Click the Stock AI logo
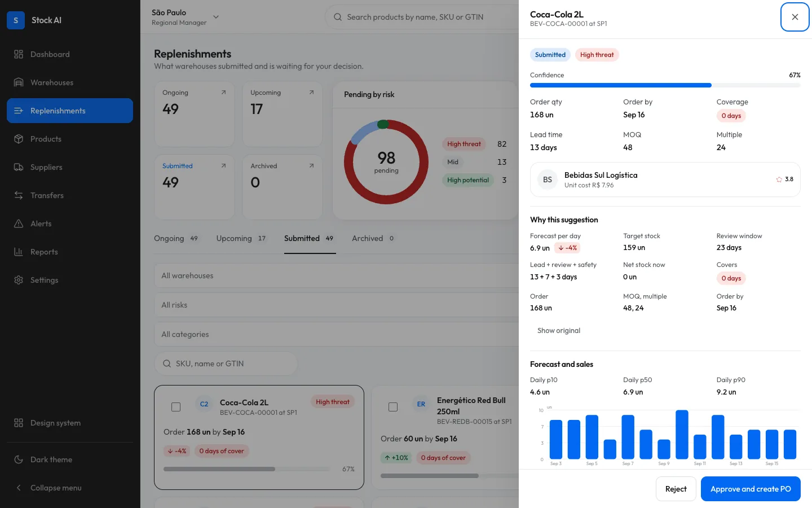Viewport: 812px width, 508px height. (16, 20)
